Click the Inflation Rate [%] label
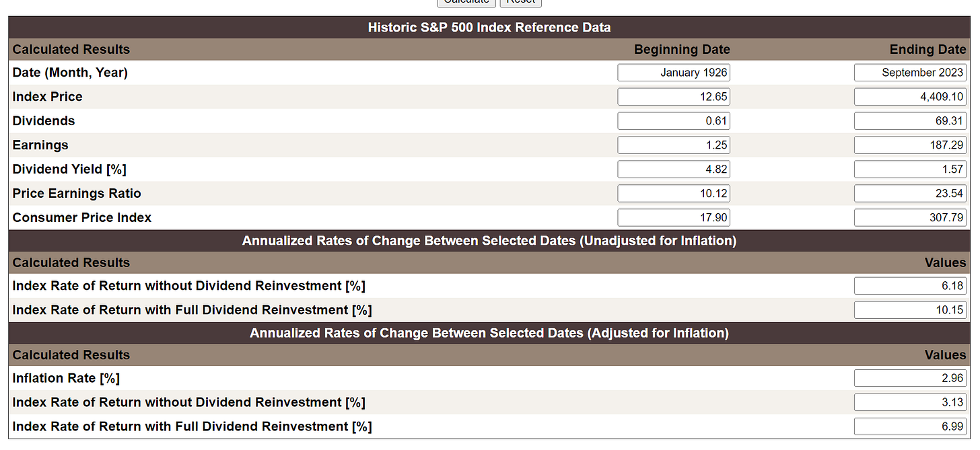980x450 pixels. 66,378
